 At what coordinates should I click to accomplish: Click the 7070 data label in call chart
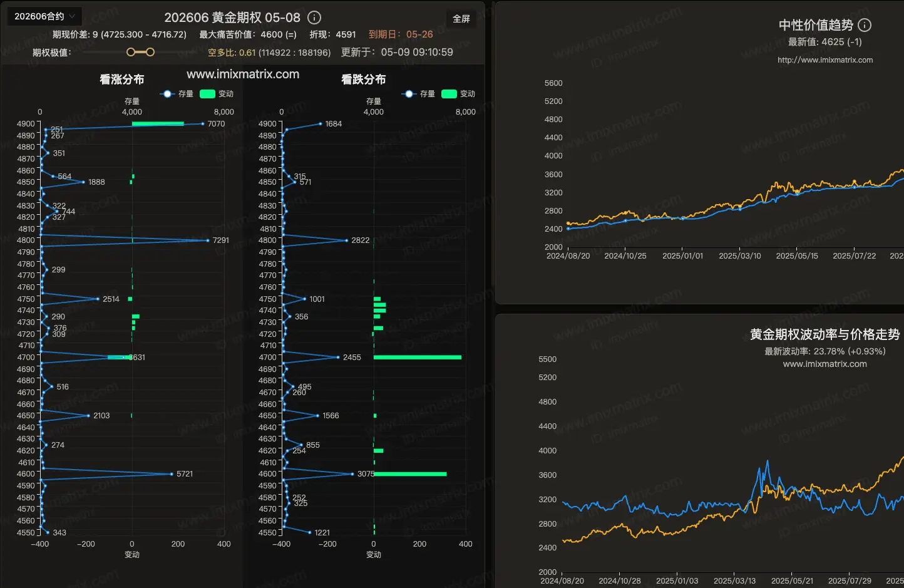[x=216, y=124]
